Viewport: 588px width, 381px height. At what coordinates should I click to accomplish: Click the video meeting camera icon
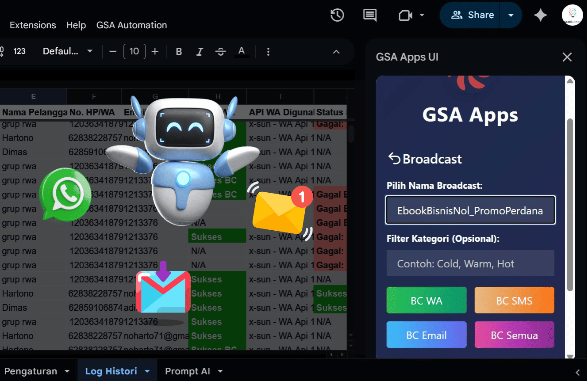(405, 15)
